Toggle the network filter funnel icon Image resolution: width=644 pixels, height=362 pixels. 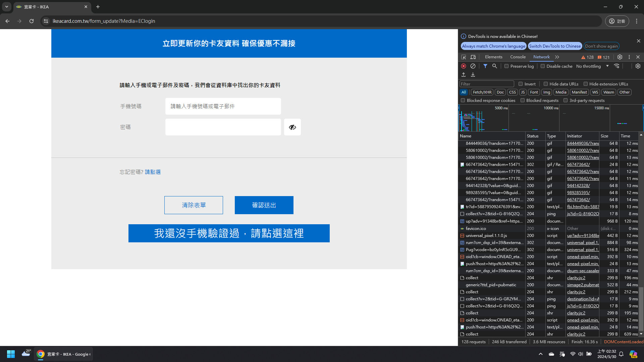click(485, 66)
